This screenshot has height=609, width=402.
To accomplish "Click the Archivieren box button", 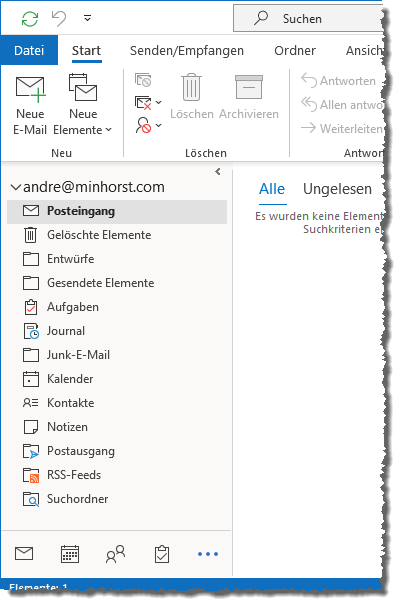I will click(249, 97).
